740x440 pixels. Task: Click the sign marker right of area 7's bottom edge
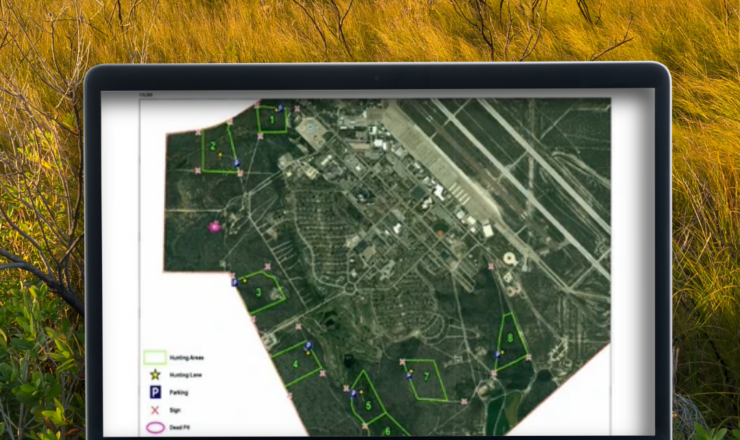464,402
